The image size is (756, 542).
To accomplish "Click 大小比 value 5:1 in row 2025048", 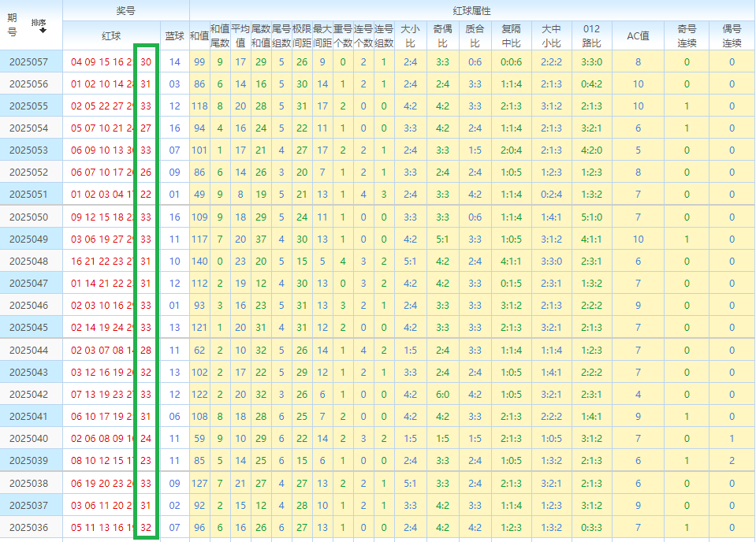I will point(410,261).
